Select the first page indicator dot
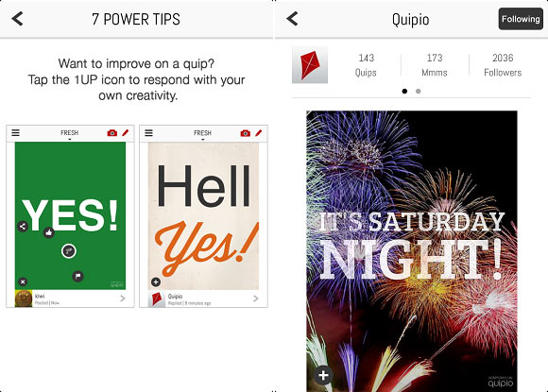The width and height of the screenshot is (548, 392). 404,92
